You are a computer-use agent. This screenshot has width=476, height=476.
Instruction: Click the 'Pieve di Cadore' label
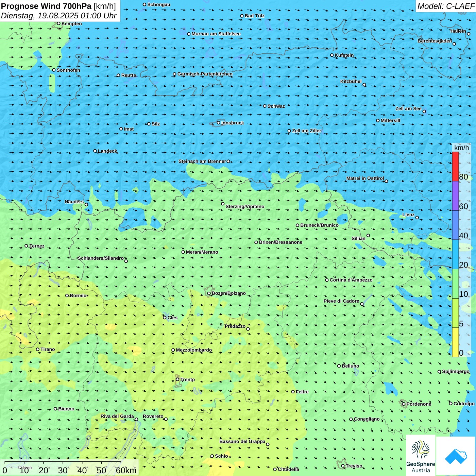(x=341, y=301)
